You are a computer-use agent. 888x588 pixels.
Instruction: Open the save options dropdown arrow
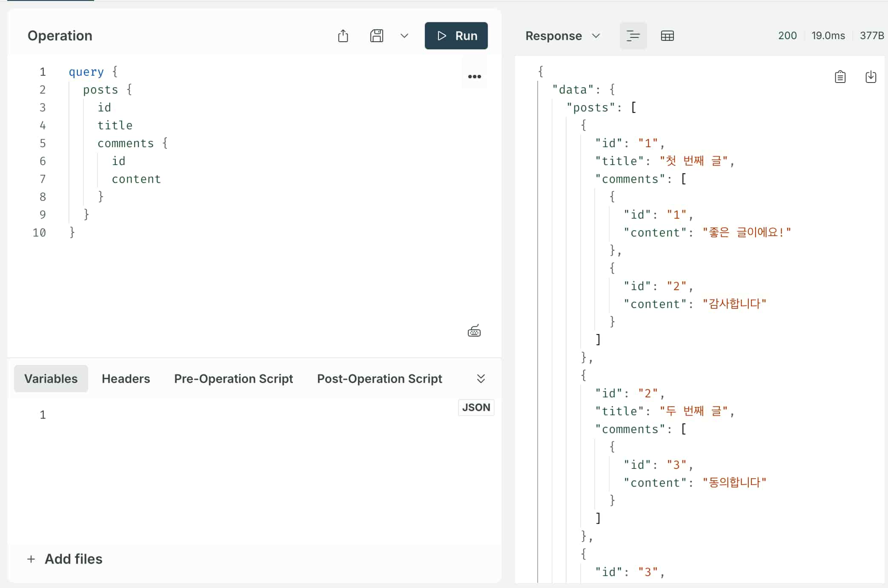(x=404, y=36)
